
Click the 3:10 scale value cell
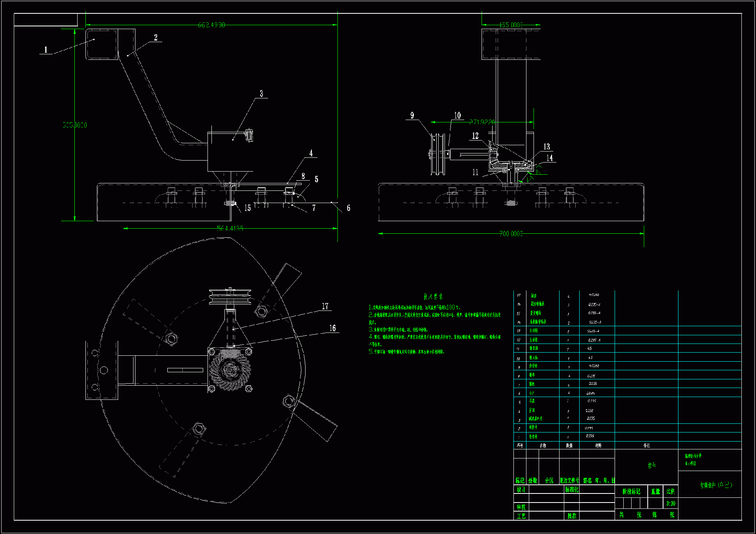[671, 503]
